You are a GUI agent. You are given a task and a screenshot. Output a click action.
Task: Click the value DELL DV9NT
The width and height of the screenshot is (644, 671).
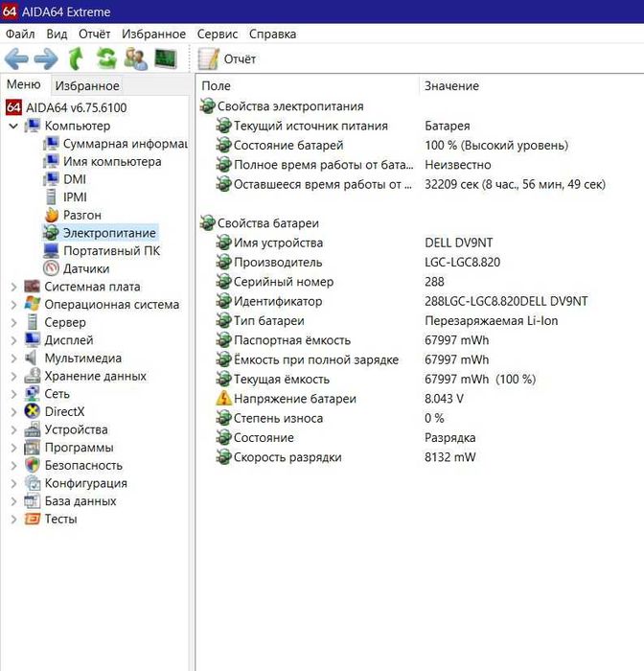click(x=458, y=243)
